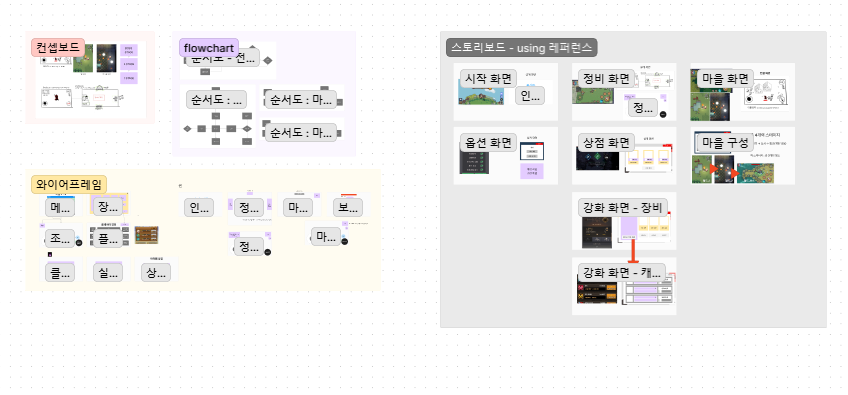Select the 인... label in 와이어프레임 section
The image size is (848, 395).
click(198, 208)
